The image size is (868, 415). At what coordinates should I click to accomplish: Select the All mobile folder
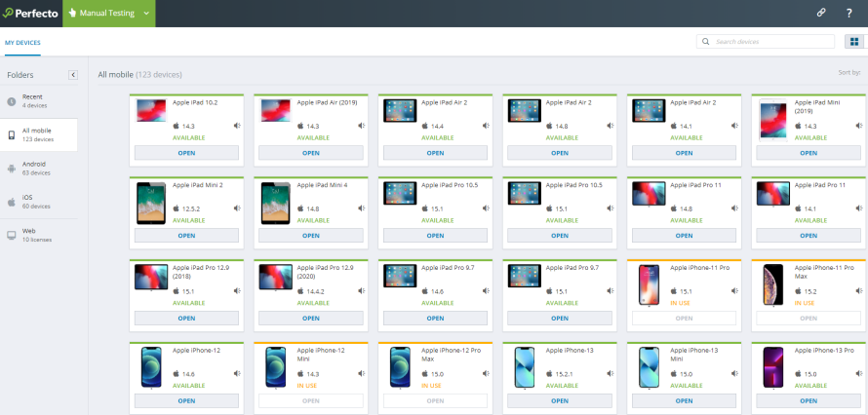(39, 134)
